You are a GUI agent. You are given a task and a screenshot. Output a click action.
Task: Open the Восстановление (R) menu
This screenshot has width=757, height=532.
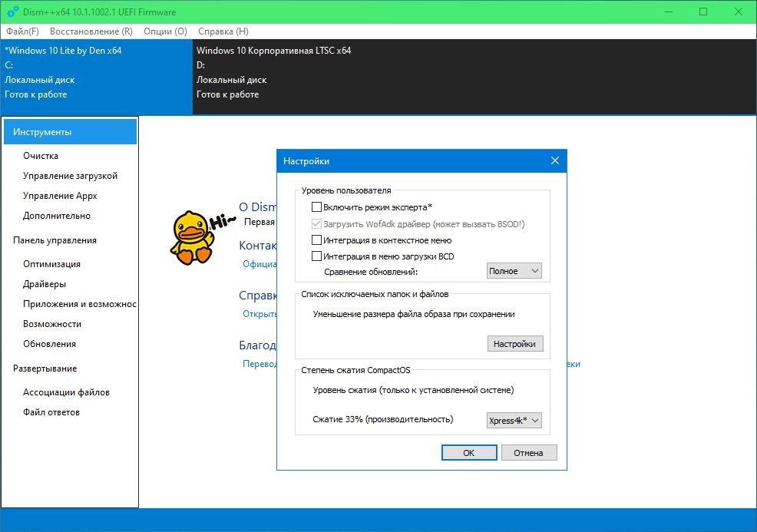click(x=91, y=31)
